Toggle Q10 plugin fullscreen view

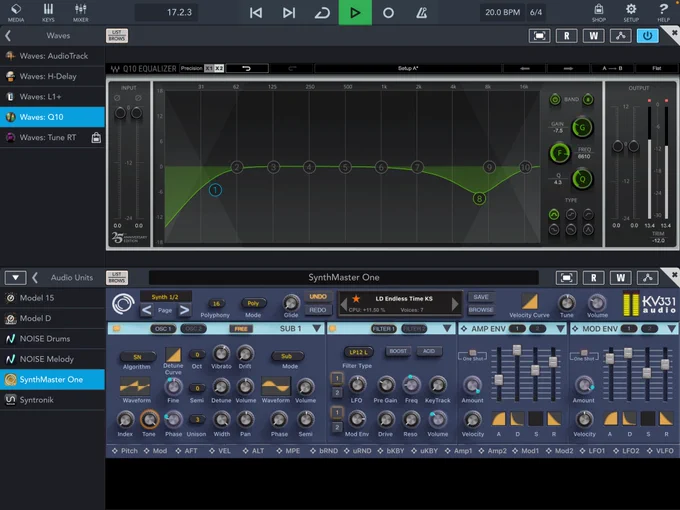(x=539, y=36)
